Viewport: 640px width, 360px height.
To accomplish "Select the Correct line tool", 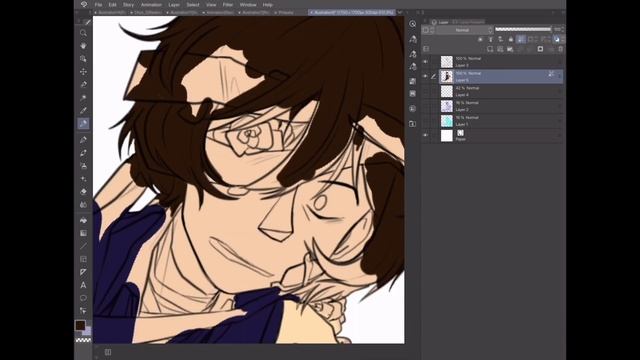I will [x=83, y=311].
